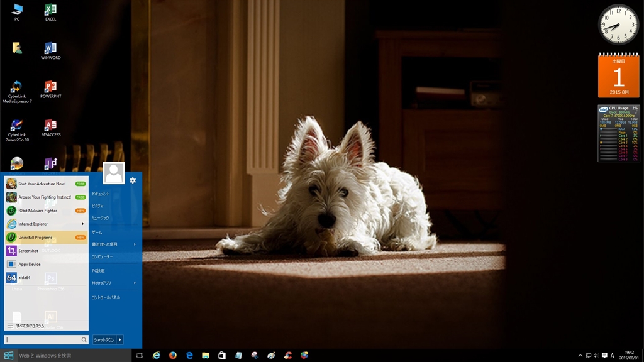This screenshot has height=362, width=644.
Task: Open IObit Malware Fighter from start menu
Action: click(x=47, y=211)
